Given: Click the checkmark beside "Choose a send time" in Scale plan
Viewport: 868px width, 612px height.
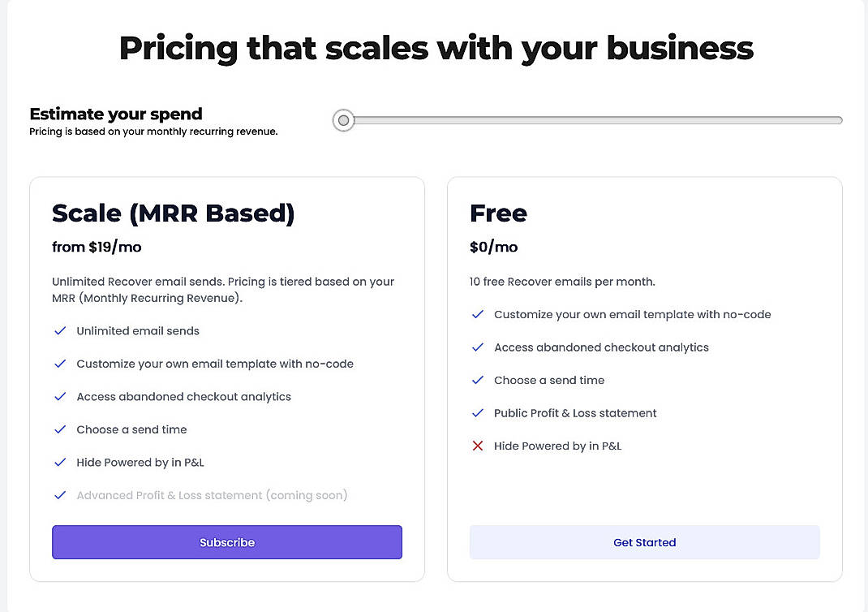Looking at the screenshot, I should click(60, 429).
